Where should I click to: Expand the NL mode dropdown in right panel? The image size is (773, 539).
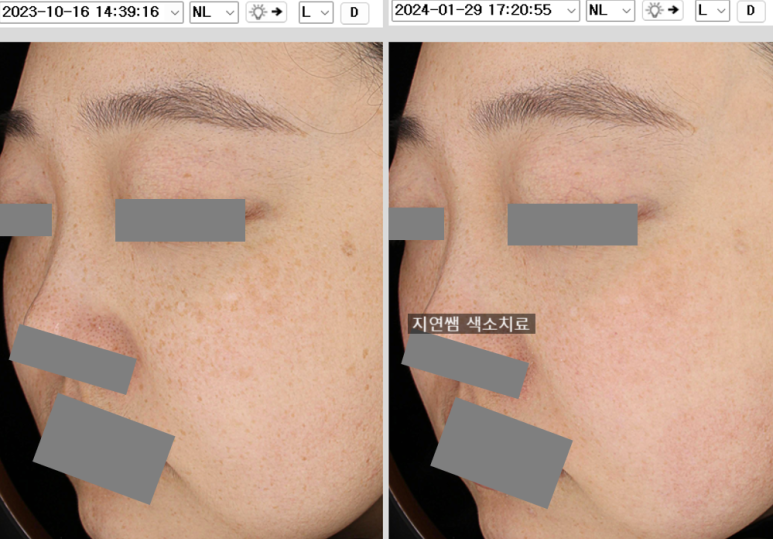(609, 11)
